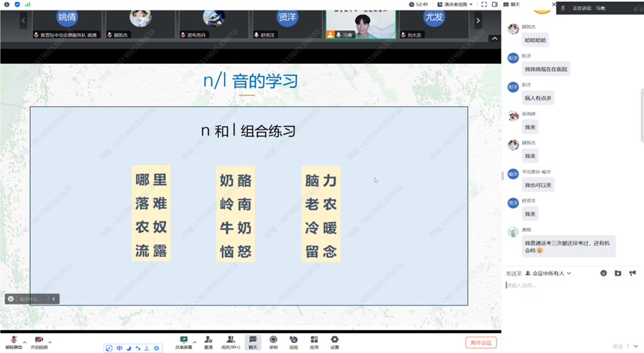Screen dimensions: 644x353
Task: Click the danmaku text input (说点什么)
Action: pyautogui.click(x=31, y=299)
